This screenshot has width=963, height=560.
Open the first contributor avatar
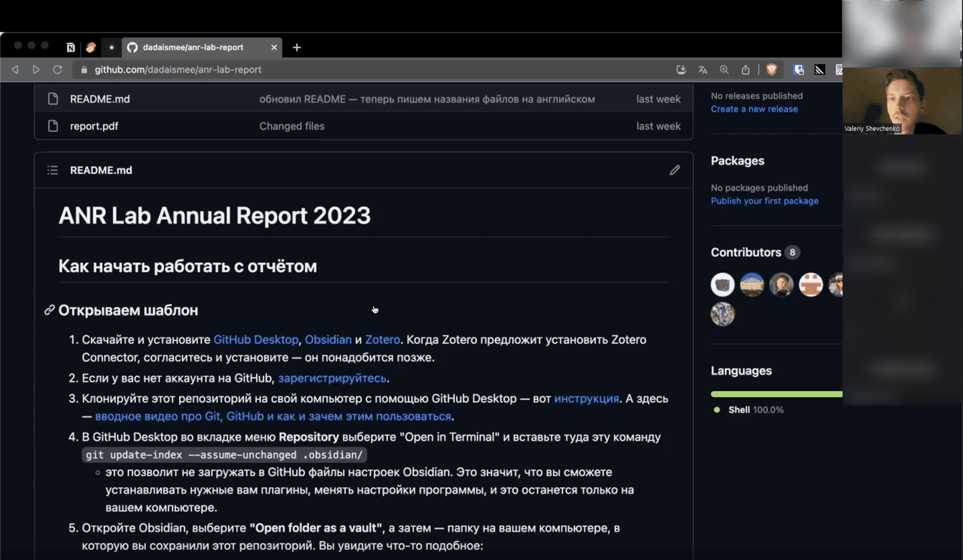click(722, 285)
